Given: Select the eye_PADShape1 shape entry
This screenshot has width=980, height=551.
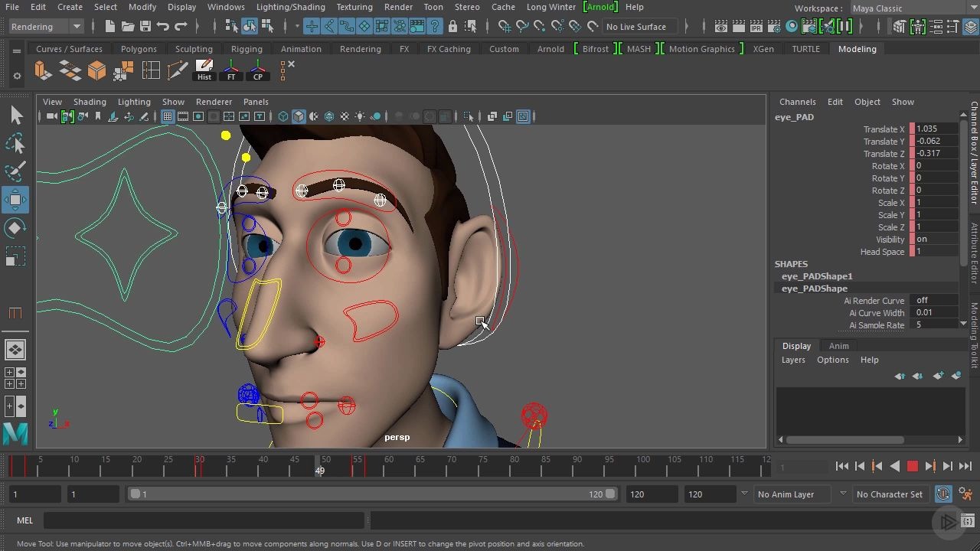Looking at the screenshot, I should point(816,276).
